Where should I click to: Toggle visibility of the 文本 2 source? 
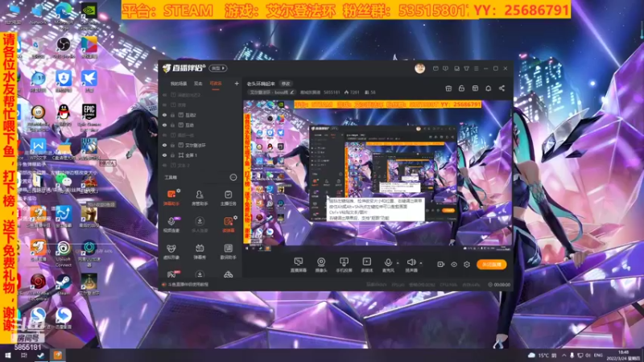165,166
